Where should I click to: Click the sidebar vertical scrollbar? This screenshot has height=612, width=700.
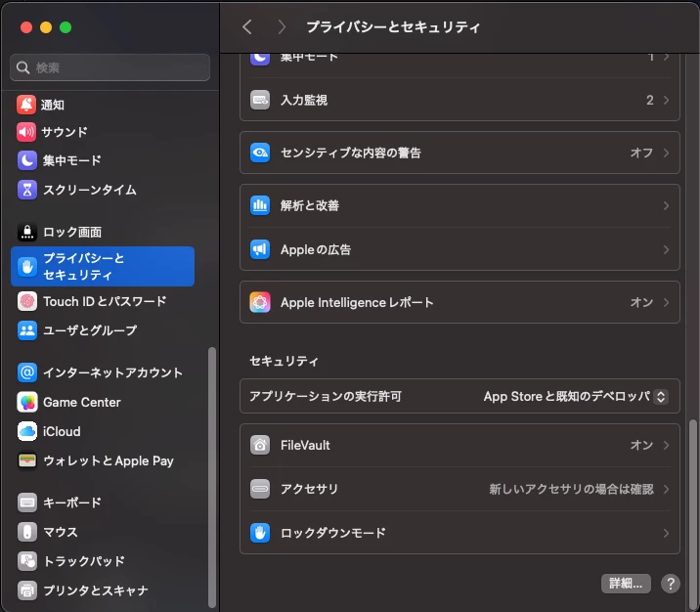click(x=212, y=478)
